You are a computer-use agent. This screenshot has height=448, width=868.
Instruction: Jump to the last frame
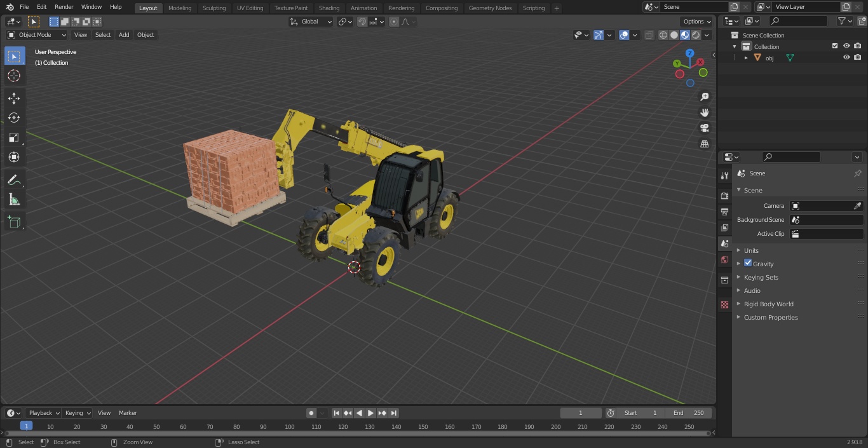coord(394,413)
